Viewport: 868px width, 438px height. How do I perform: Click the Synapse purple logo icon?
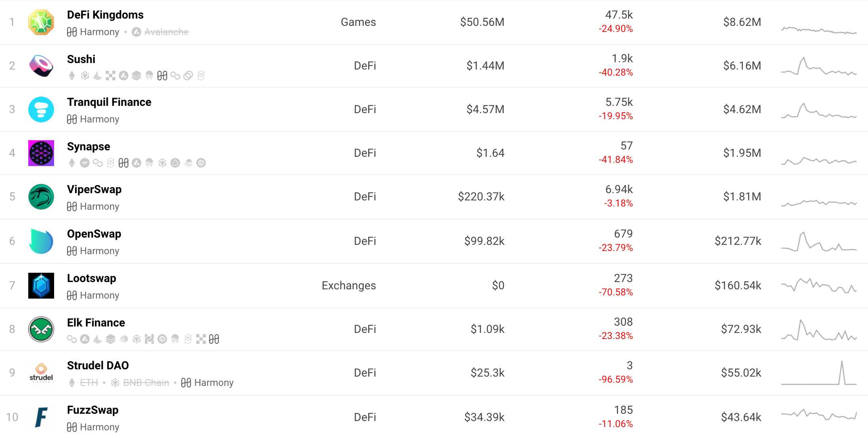(x=41, y=153)
